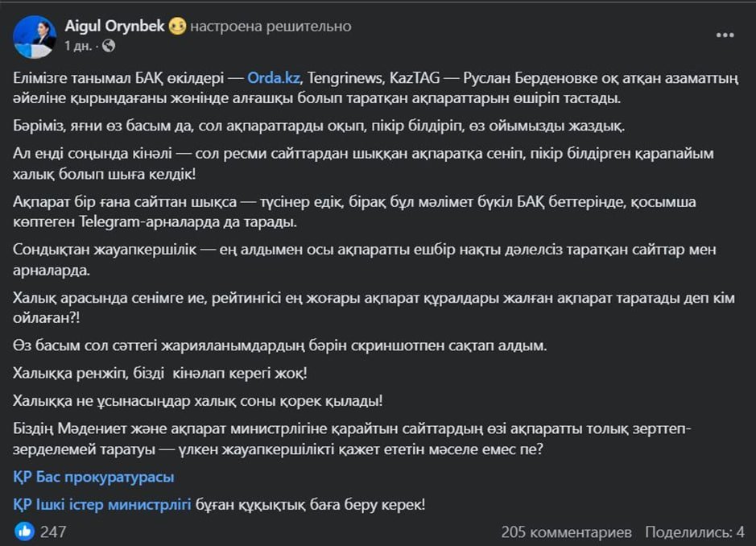Image resolution: width=756 pixels, height=546 pixels.
Task: Click the blue like reaction icon
Action: point(24,532)
